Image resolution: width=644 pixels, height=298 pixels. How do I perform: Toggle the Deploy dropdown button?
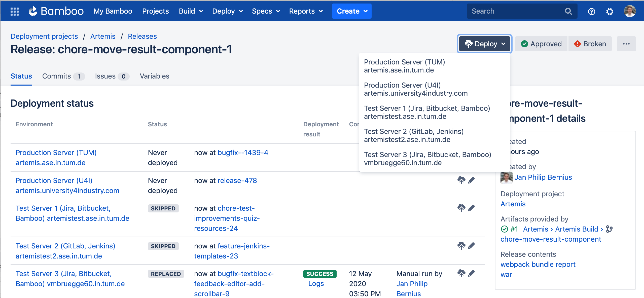point(485,44)
